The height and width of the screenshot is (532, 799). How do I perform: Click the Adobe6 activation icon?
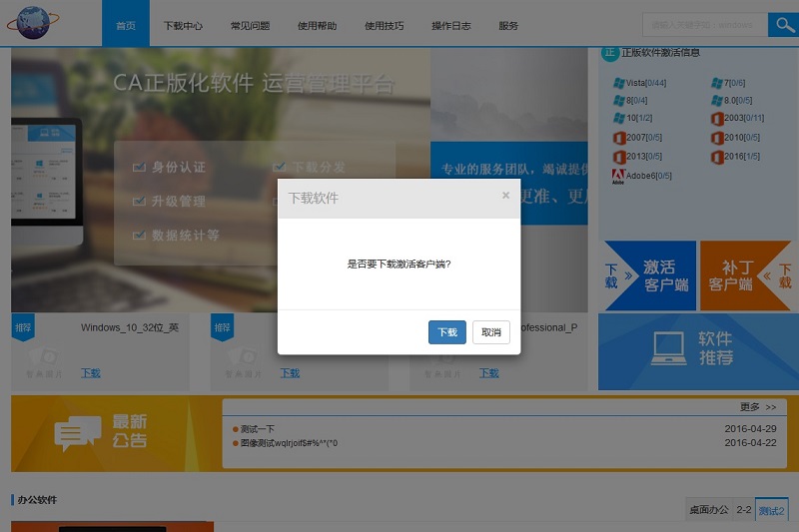point(619,177)
